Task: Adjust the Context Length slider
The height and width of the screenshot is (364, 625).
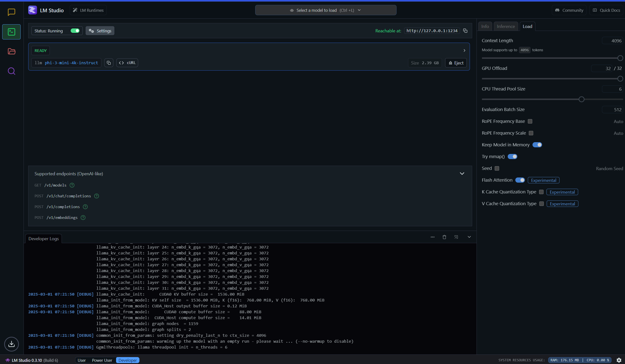Action: coord(552,58)
